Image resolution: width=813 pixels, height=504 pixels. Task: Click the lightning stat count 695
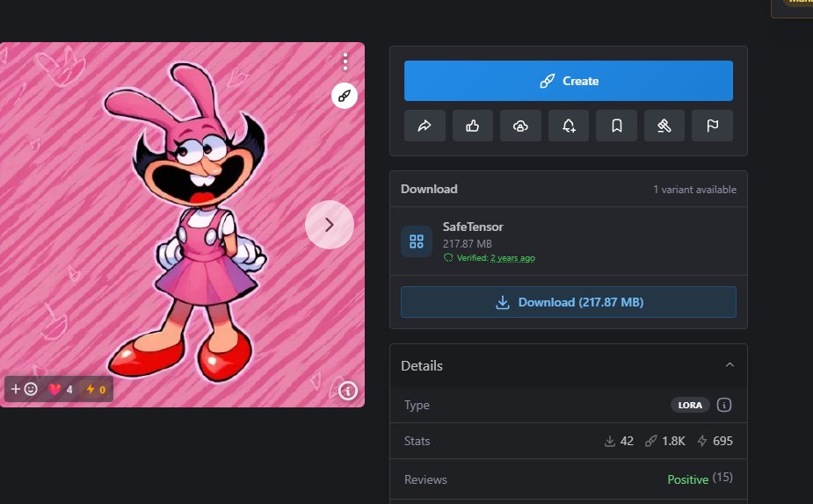point(715,441)
